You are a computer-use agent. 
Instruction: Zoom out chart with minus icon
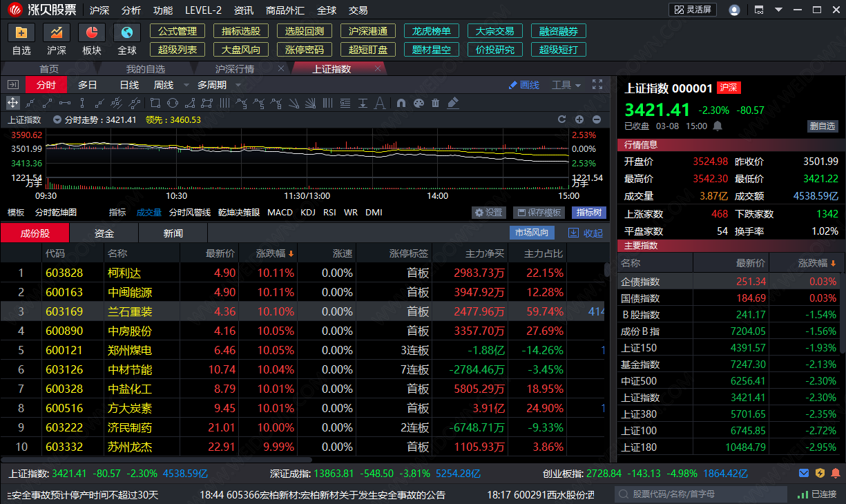597,119
